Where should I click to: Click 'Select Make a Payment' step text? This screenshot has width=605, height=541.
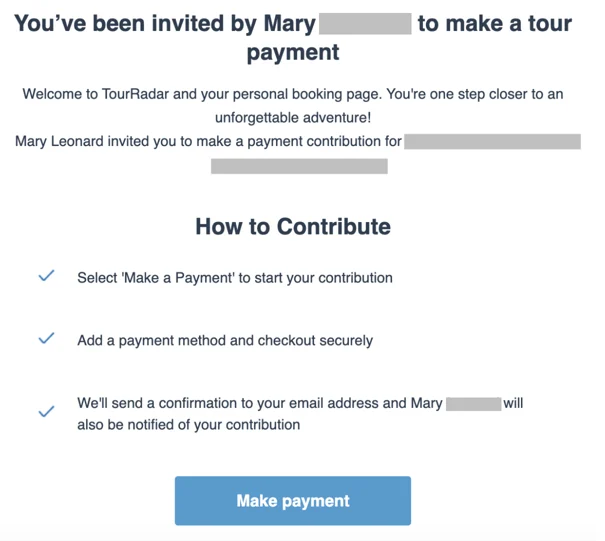[x=235, y=278]
